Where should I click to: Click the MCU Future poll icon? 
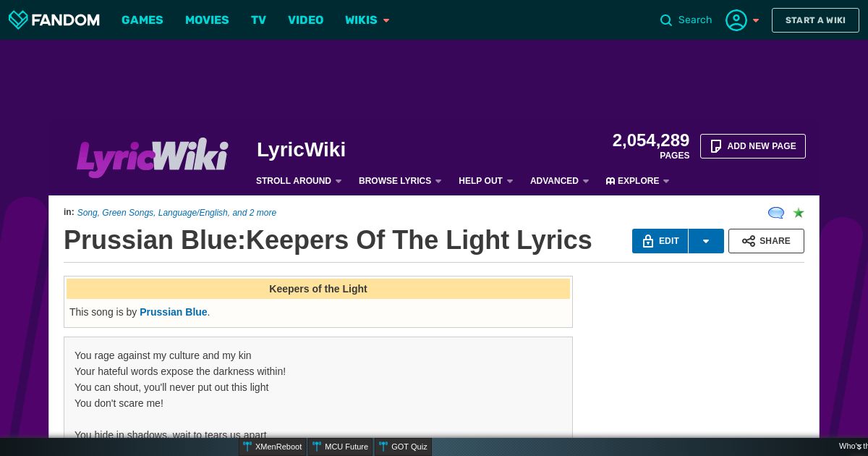coord(317,447)
